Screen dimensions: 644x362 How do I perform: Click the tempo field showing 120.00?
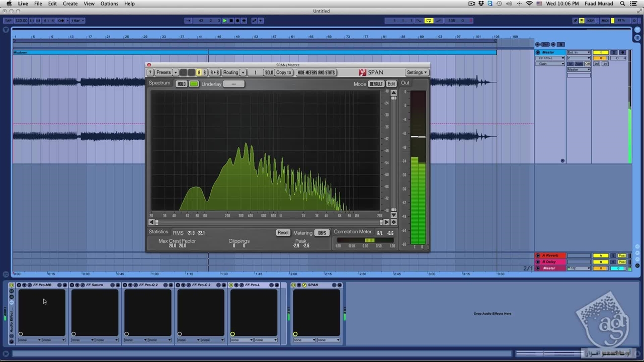pyautogui.click(x=21, y=21)
